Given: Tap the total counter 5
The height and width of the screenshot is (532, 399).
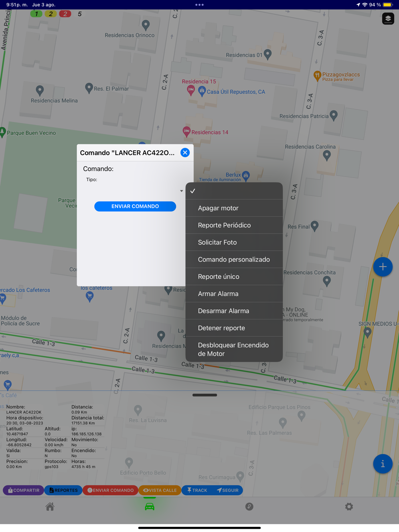Looking at the screenshot, I should tap(79, 14).
